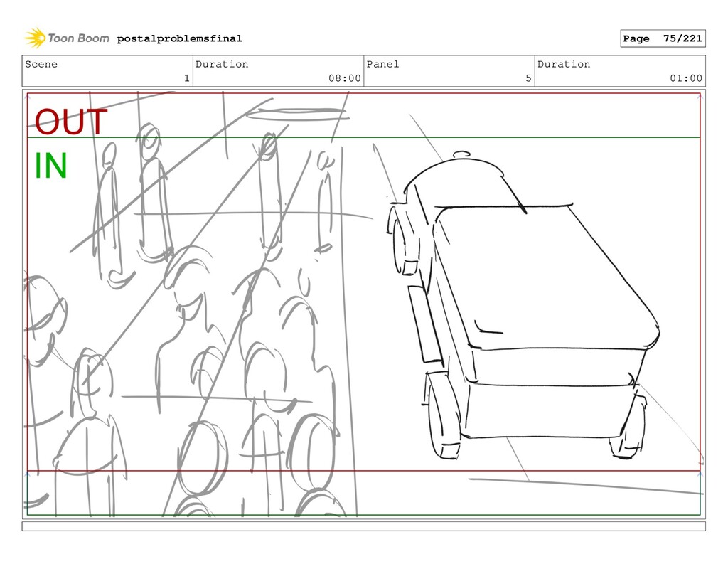
Task: Click the green 'IN' camera frame label
Action: pyautogui.click(x=51, y=166)
